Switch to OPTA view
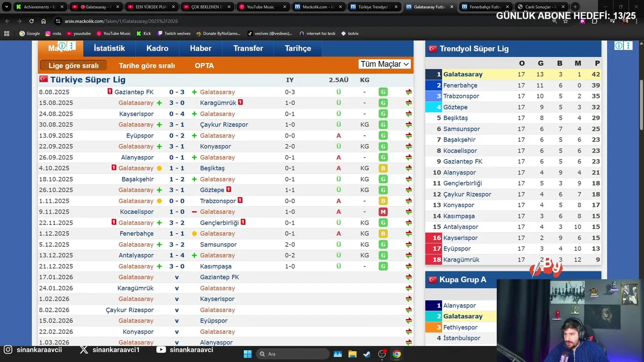This screenshot has height=362, width=644. coord(204,66)
